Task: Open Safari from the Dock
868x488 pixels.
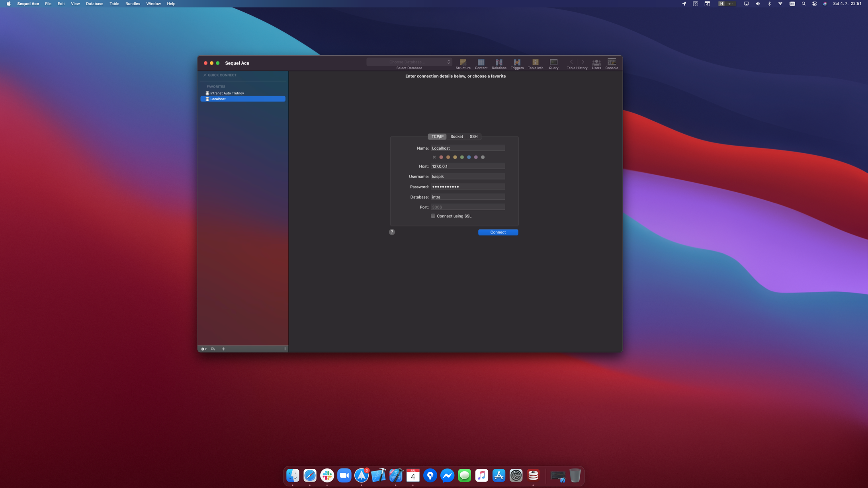Action: (x=310, y=475)
